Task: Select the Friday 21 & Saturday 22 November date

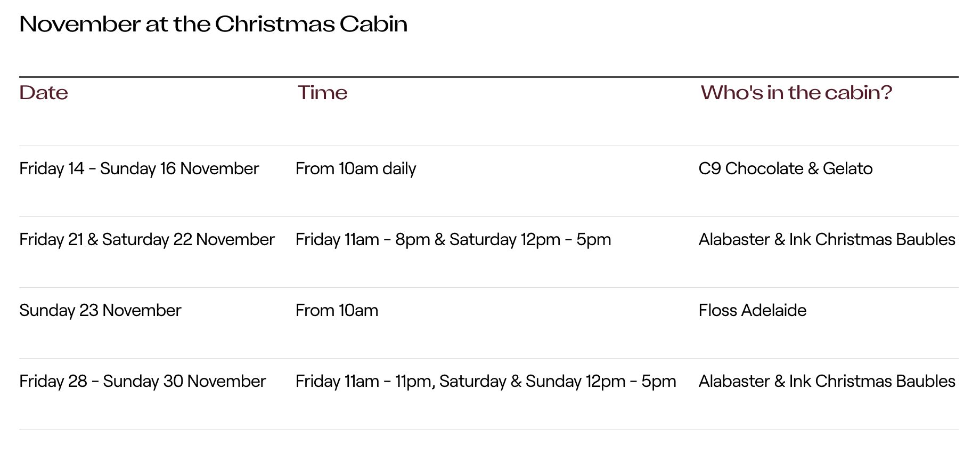Action: [147, 240]
